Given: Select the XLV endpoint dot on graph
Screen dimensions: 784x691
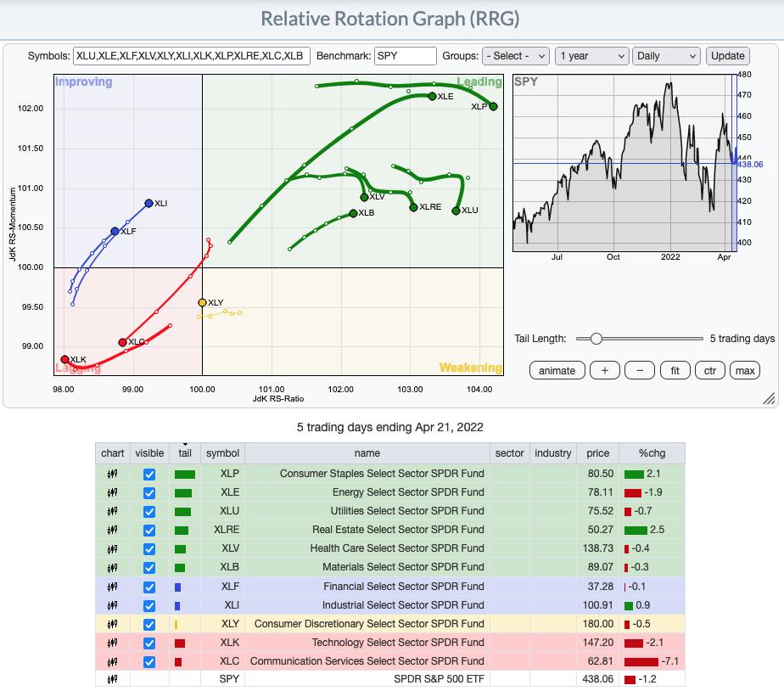Looking at the screenshot, I should coord(365,197).
